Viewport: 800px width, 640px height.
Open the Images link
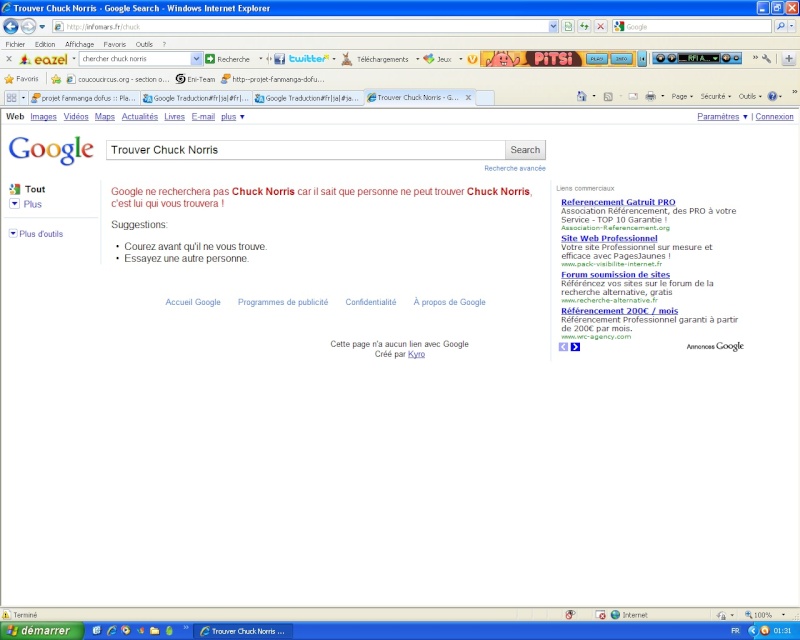click(43, 117)
